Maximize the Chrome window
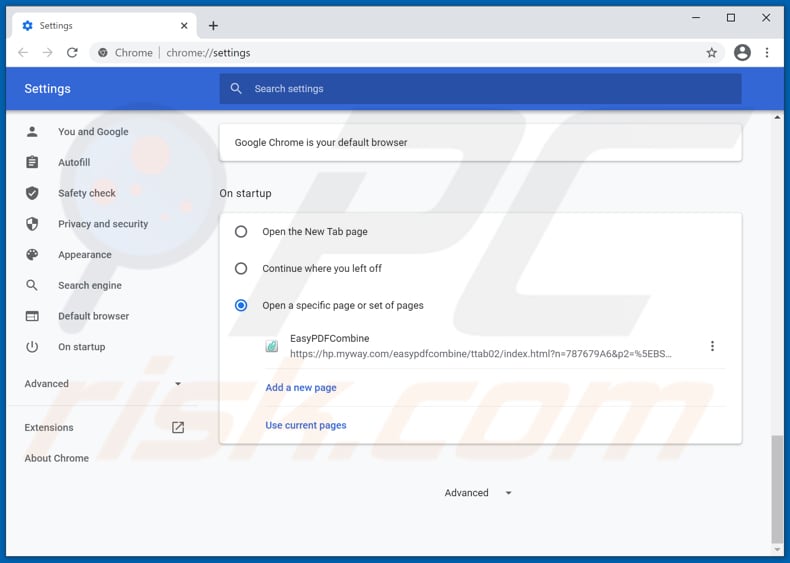The height and width of the screenshot is (563, 790). [731, 18]
